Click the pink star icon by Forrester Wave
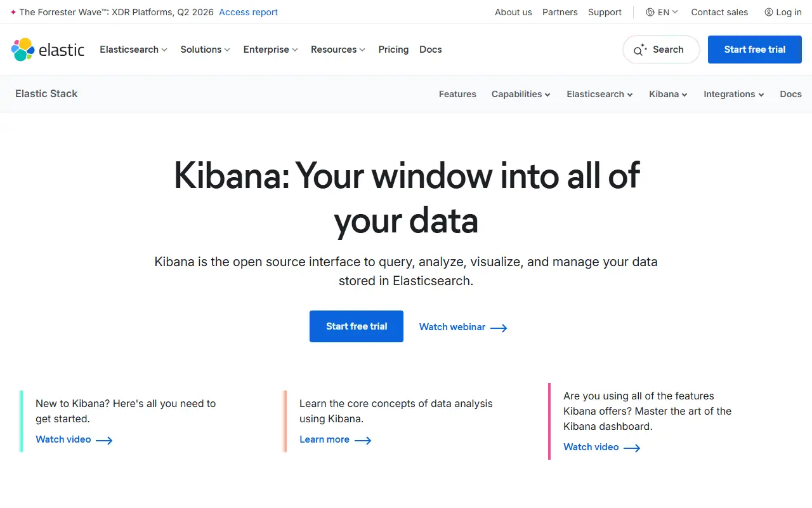This screenshot has height=508, width=812. [x=13, y=12]
